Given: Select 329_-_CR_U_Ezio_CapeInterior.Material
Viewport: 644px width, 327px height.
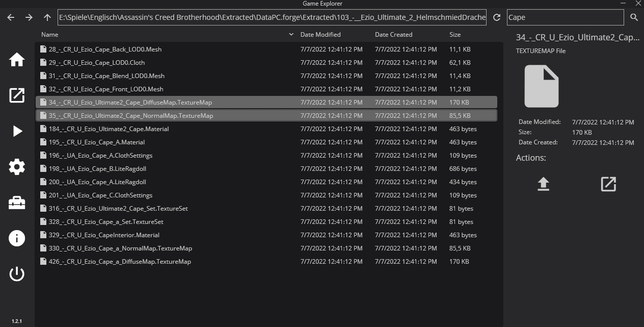Looking at the screenshot, I should pyautogui.click(x=266, y=235).
